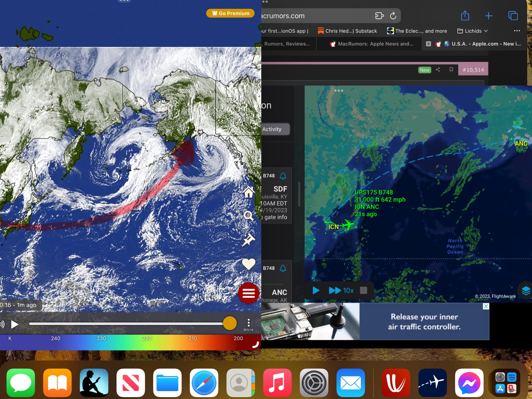Open the bookmarks bar overflow dots

(x=517, y=31)
